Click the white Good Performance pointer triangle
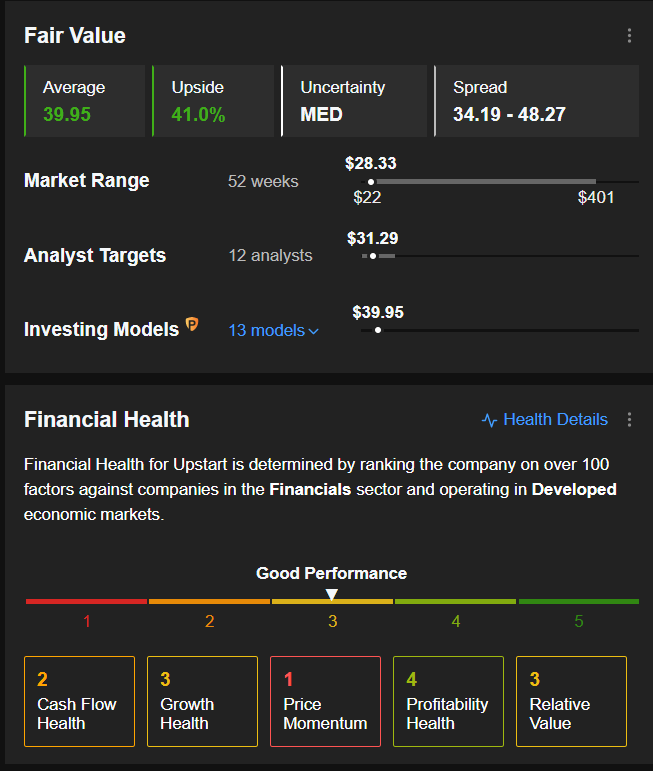Viewport: 653px width, 771px height. (x=332, y=594)
